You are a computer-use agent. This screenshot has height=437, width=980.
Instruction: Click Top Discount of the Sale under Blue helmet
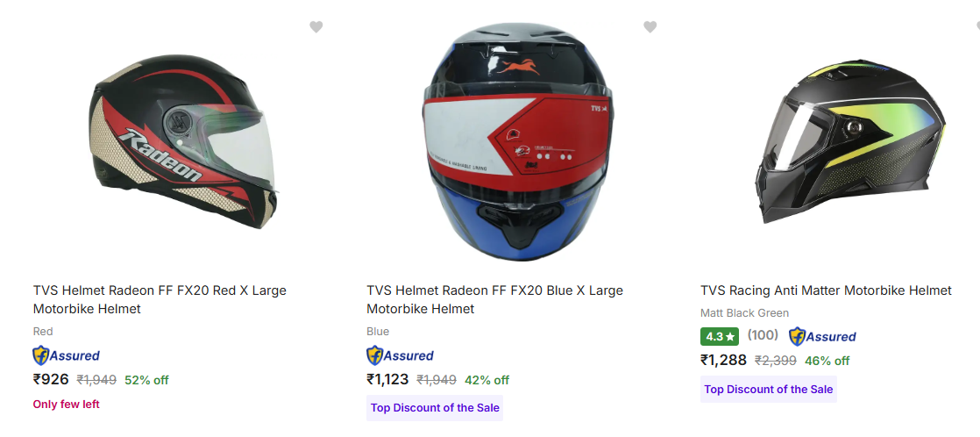(435, 407)
